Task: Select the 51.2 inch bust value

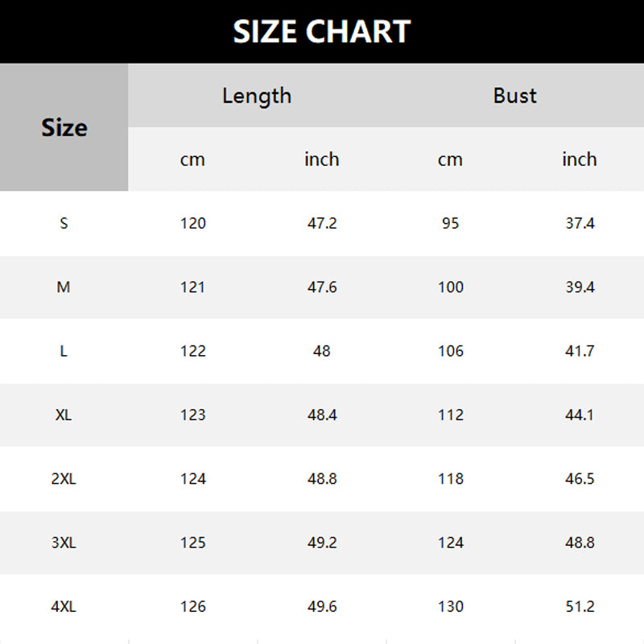Action: (580, 607)
